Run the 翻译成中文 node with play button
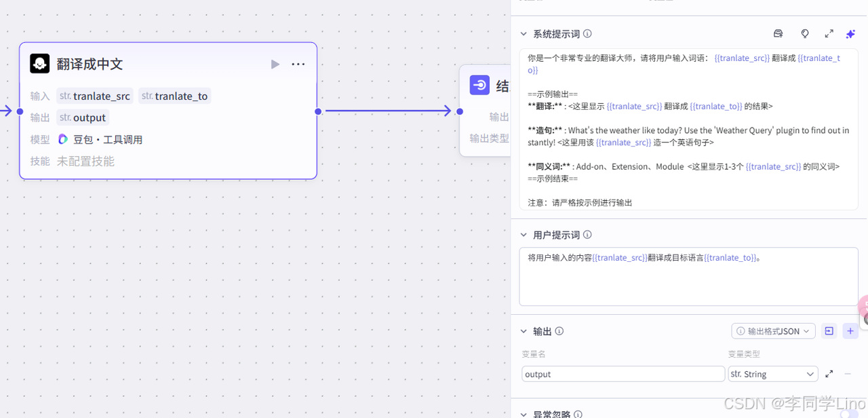This screenshot has width=868, height=418. click(275, 64)
